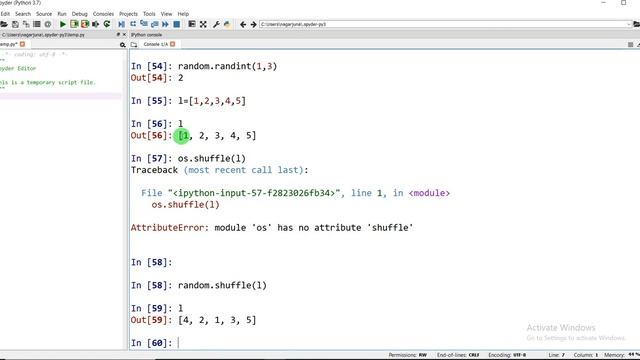Click the editor's temporary script file comment line
The width and height of the screenshot is (640, 360).
(48, 82)
